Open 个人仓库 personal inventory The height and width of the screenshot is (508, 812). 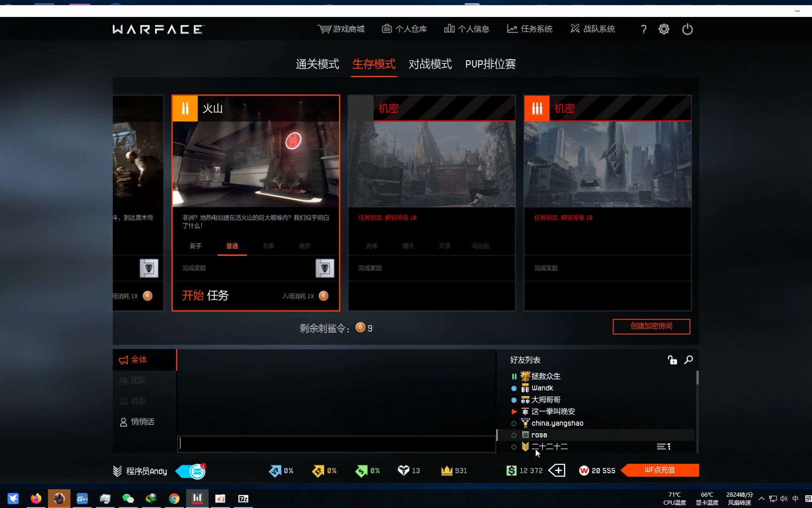[x=404, y=29]
